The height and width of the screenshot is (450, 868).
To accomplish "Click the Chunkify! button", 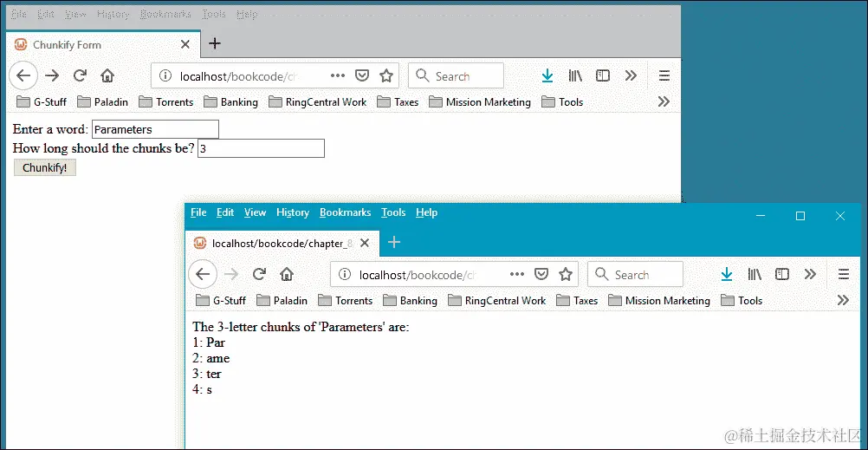I will click(45, 168).
